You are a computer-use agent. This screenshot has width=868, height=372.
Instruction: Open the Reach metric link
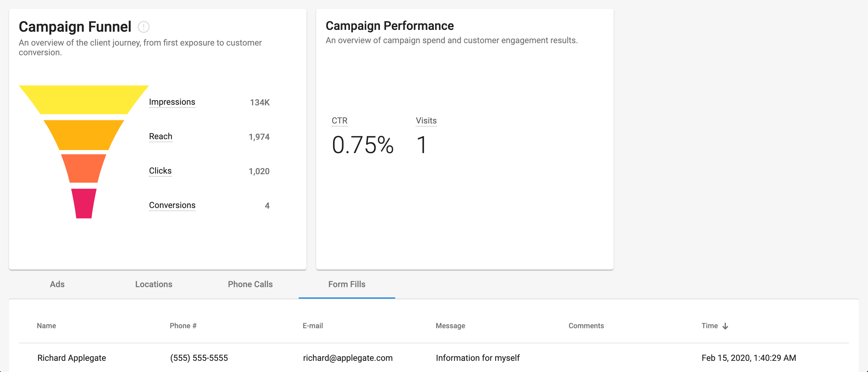pyautogui.click(x=161, y=136)
